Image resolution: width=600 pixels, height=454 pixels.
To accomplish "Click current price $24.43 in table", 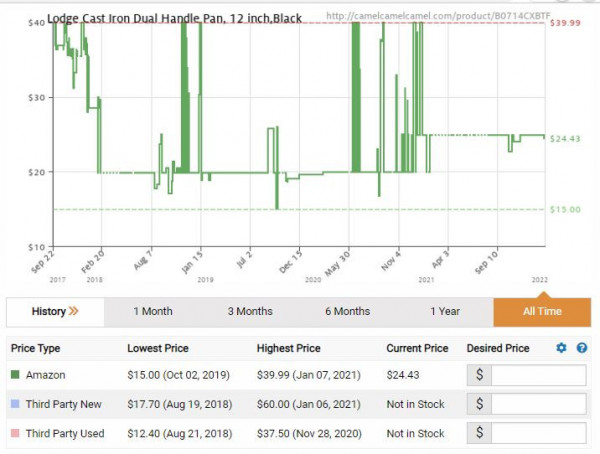I will point(403,375).
